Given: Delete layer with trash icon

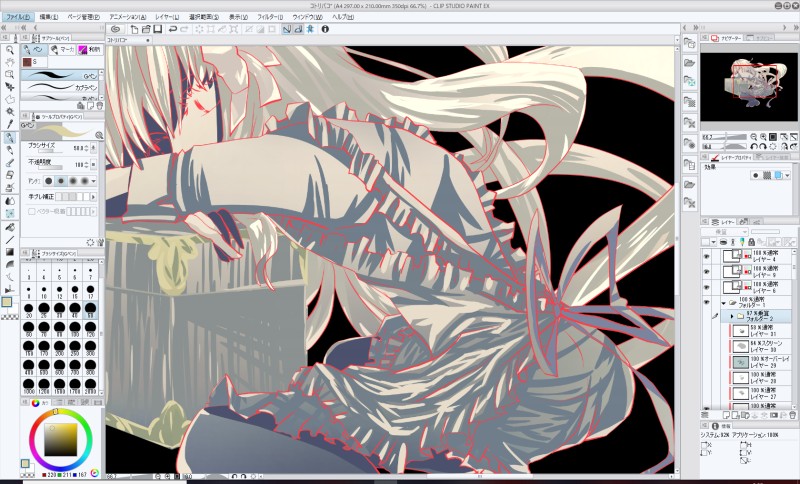Looking at the screenshot, I should (792, 416).
